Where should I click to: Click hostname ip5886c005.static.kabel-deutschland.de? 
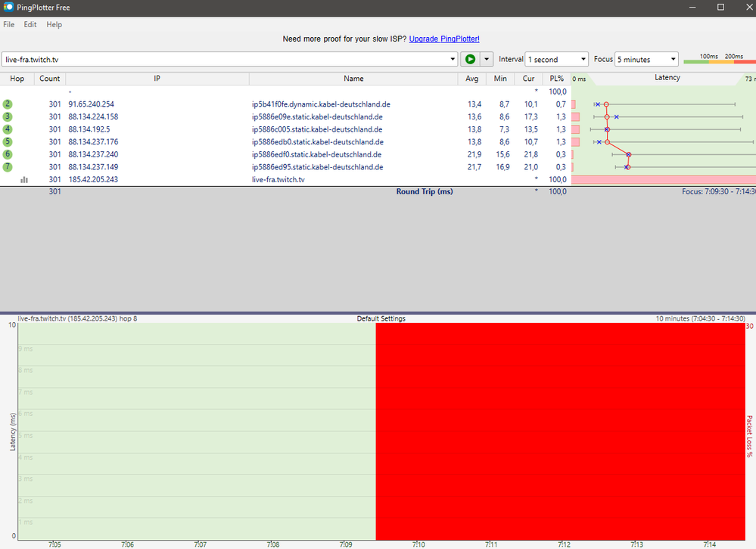[x=317, y=129]
